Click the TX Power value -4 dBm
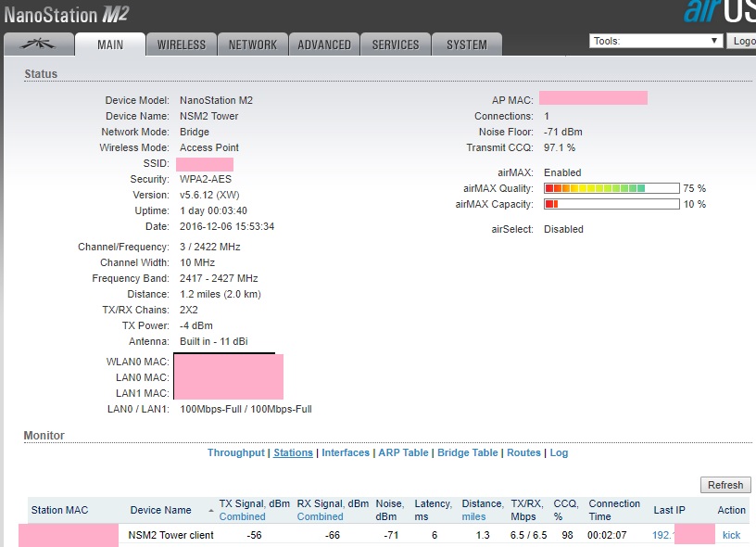This screenshot has width=756, height=547. coord(195,325)
